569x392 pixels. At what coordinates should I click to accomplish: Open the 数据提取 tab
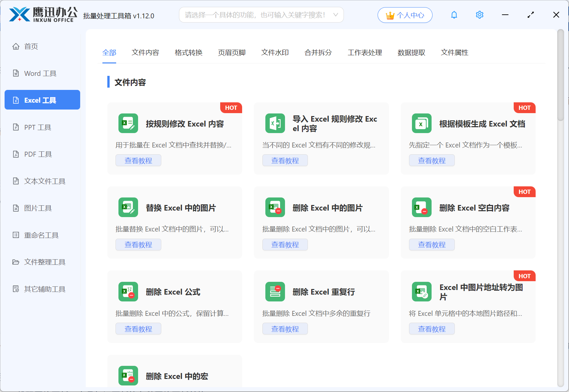[x=411, y=52]
